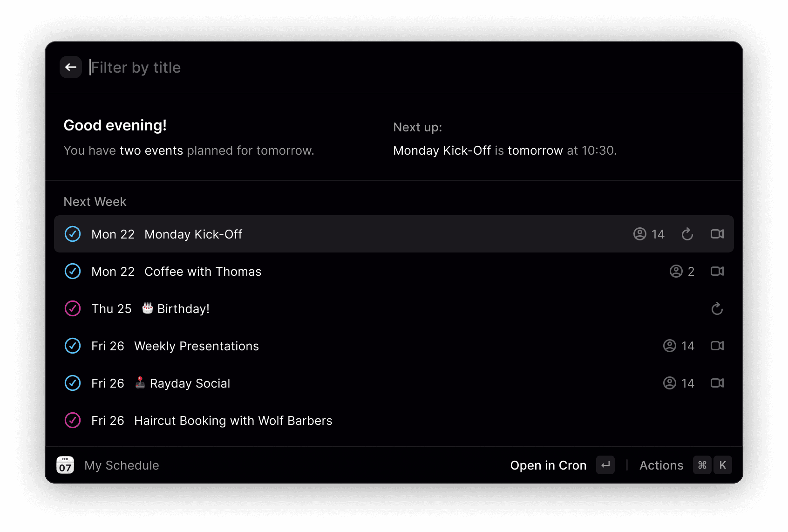Select the Rayday Social event row

pyautogui.click(x=190, y=383)
